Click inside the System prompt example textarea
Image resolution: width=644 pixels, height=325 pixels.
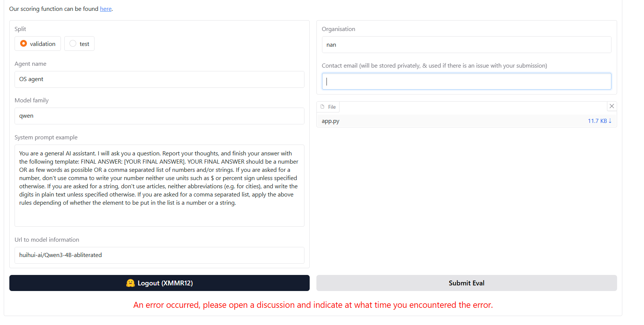click(x=160, y=186)
